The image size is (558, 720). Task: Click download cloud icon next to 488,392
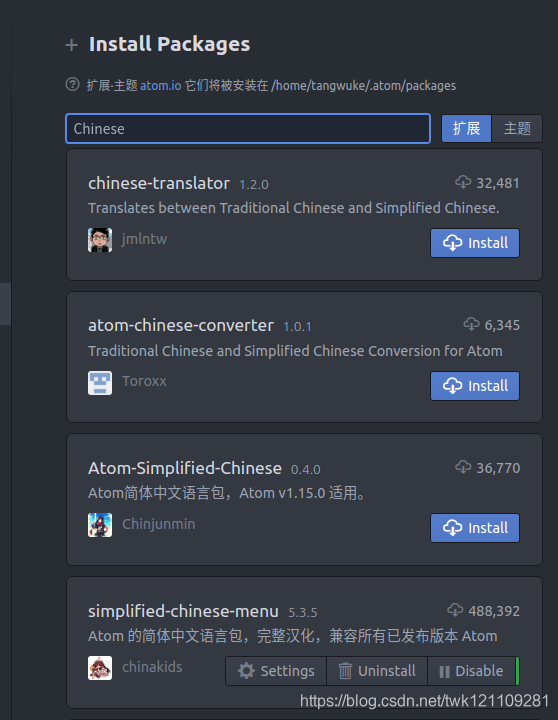(x=455, y=610)
